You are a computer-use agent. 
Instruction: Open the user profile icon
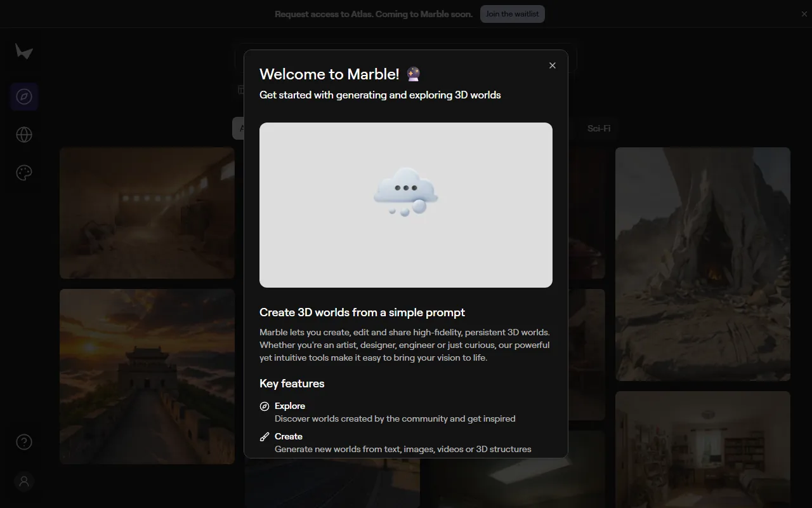(24, 481)
